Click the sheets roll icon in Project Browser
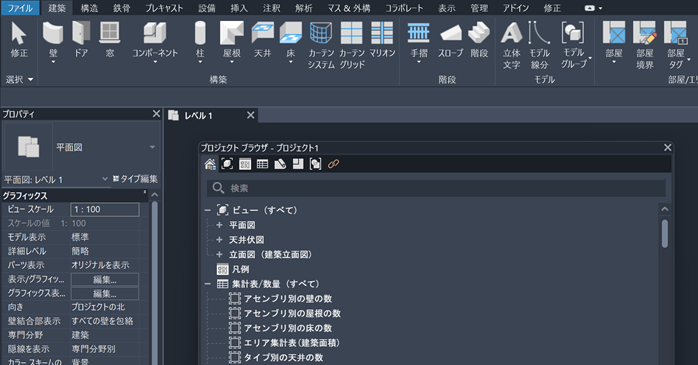Image resolution: width=698 pixels, height=365 pixels. click(280, 164)
